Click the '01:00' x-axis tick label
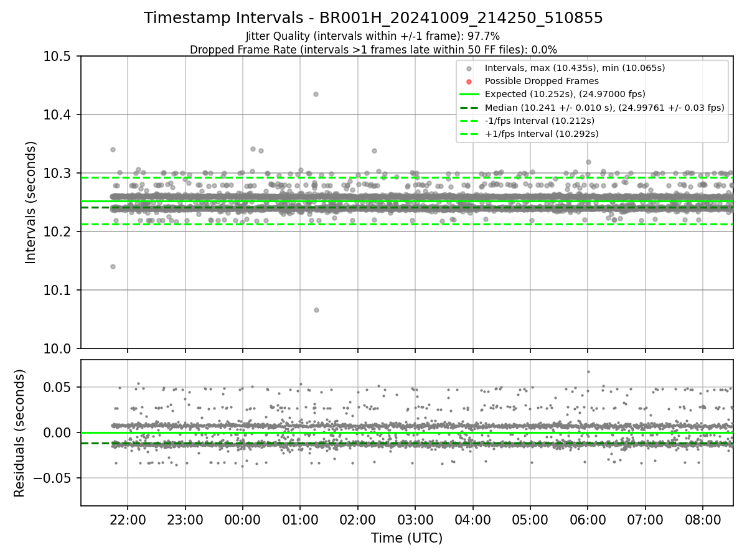Viewport: 747px width, 560px height. 300,519
